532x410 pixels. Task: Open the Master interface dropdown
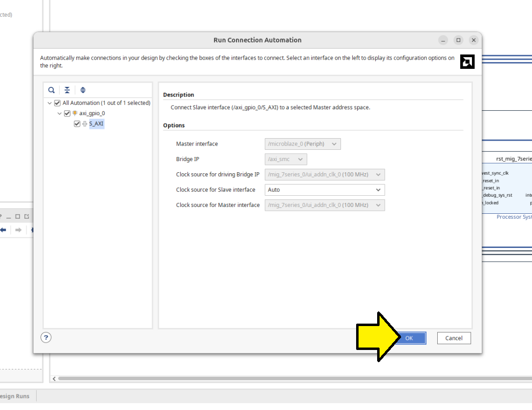(302, 144)
